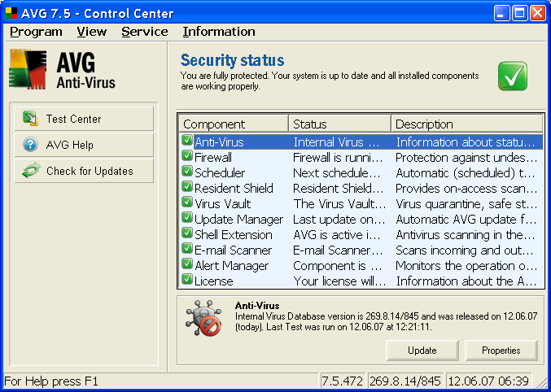The width and height of the screenshot is (551, 392).
Task: Click the green check beside Alert Manager
Action: (187, 264)
